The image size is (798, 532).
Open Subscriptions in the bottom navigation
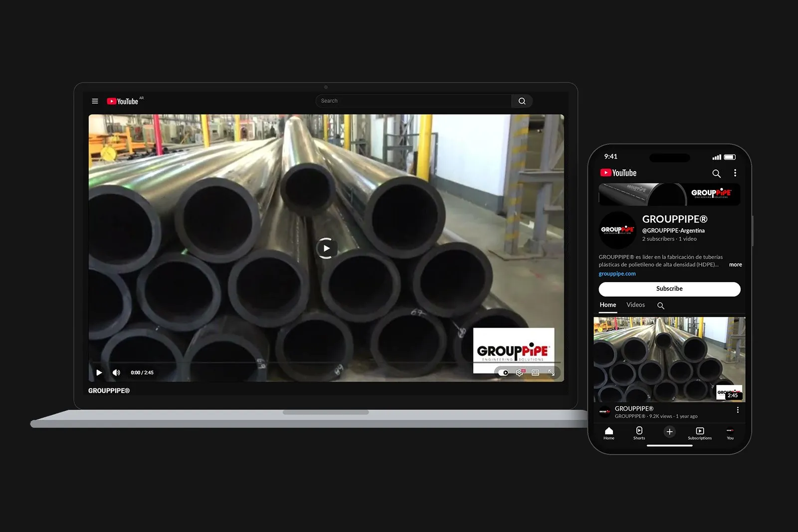pos(700,433)
